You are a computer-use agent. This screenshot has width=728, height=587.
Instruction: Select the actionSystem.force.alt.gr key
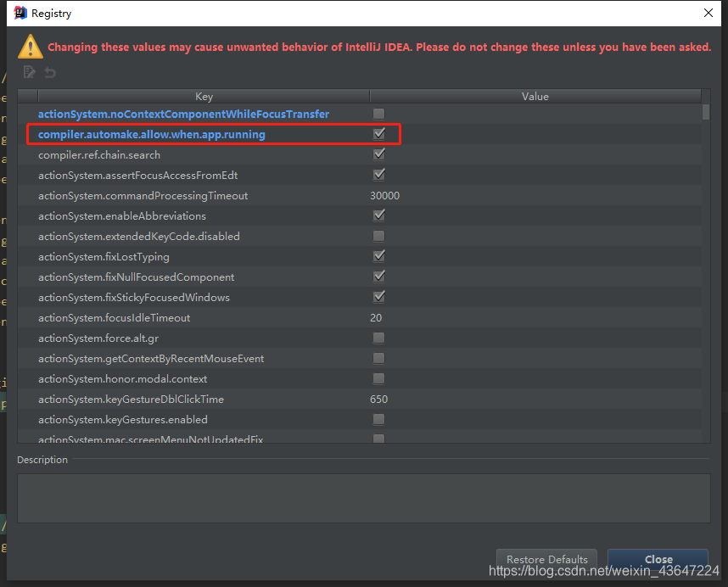tap(98, 338)
